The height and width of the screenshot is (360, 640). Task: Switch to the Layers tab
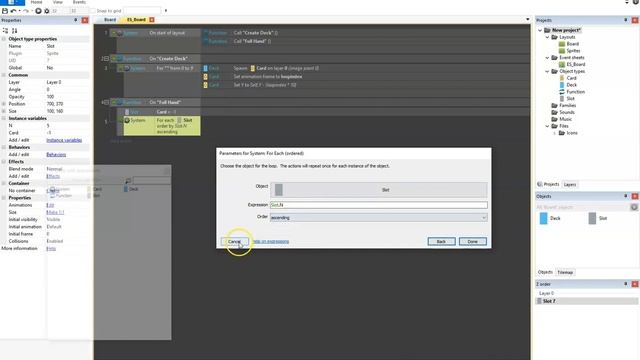[x=570, y=184]
